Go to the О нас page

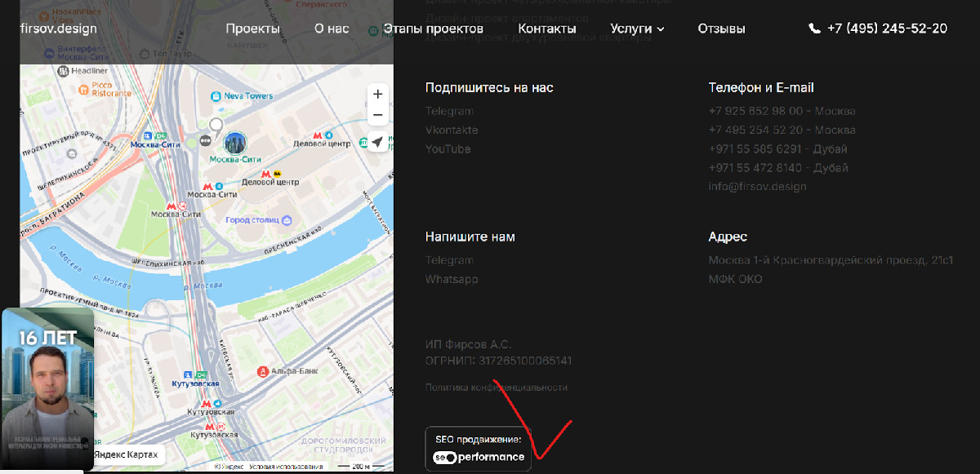point(332,29)
